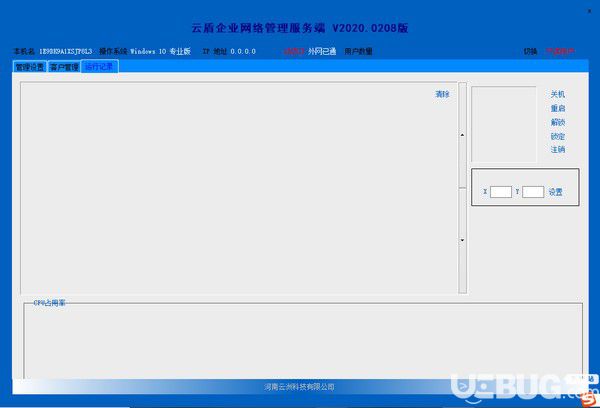600x408 pixels.
Task: Click the 关机 shutdown link
Action: (x=558, y=94)
